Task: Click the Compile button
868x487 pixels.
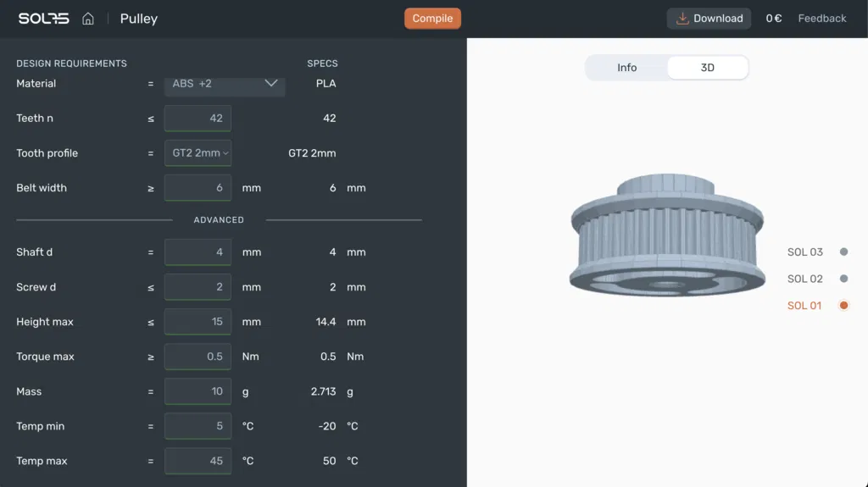Action: 432,19
